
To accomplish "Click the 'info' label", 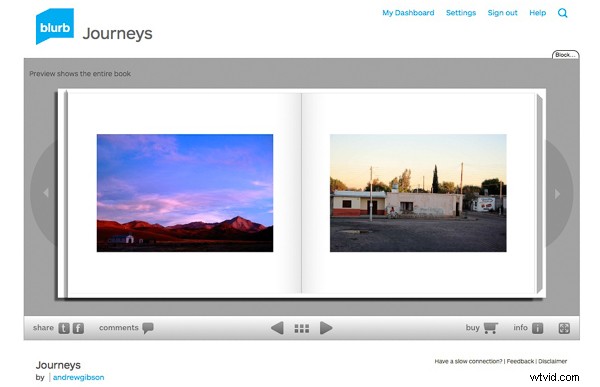I will (x=520, y=328).
